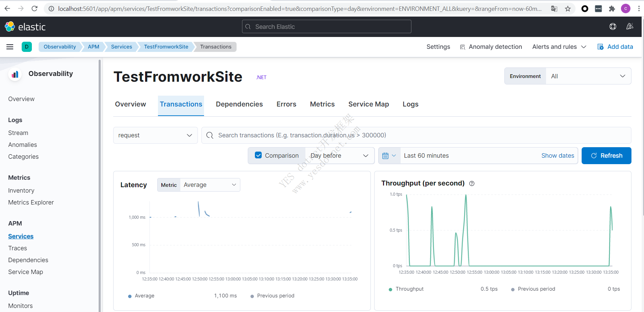Reload the page with the browser refresh icon
The image size is (644, 312).
click(35, 8)
